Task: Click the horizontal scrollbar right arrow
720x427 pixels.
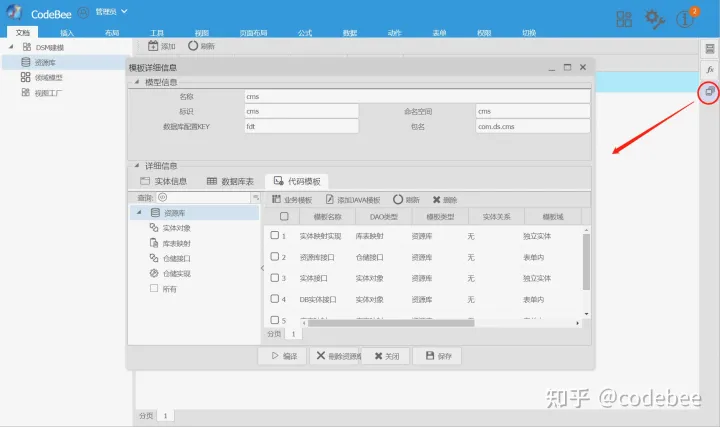Action: coord(577,323)
